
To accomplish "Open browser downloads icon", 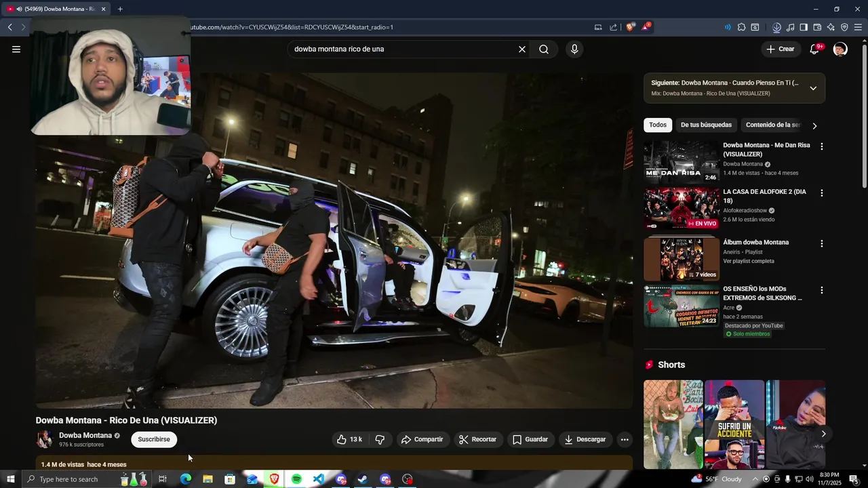I will pyautogui.click(x=776, y=27).
